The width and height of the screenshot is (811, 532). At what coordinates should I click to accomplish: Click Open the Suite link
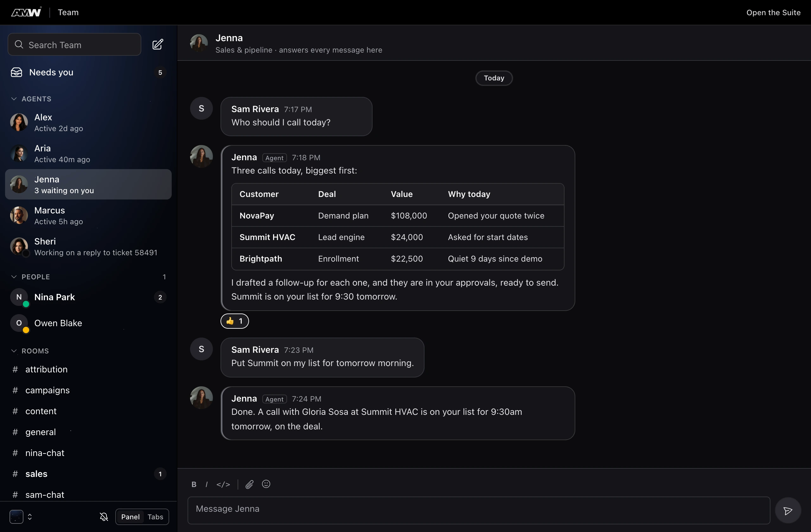click(773, 13)
